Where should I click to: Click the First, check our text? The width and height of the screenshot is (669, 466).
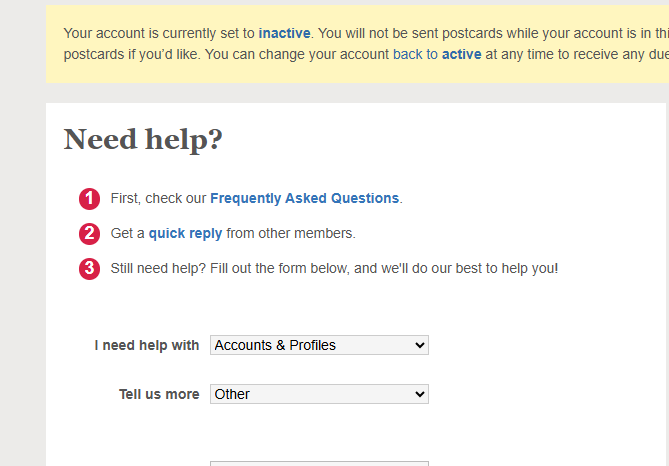tap(158, 198)
